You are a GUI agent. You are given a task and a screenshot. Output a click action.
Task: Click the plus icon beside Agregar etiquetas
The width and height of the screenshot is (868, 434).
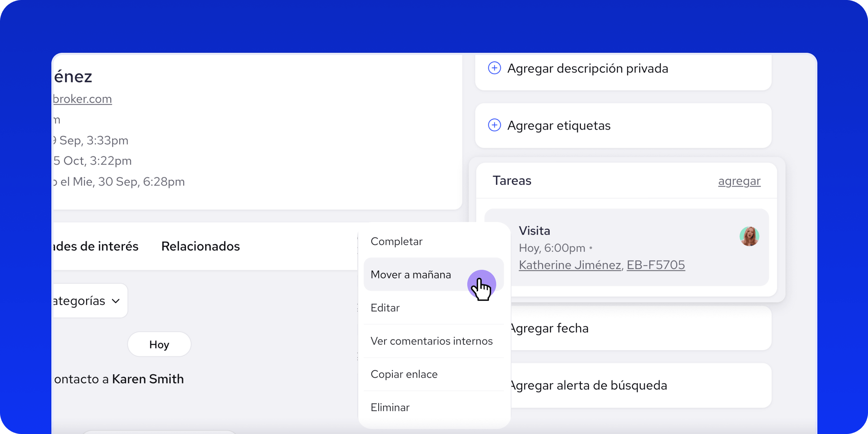pos(494,125)
